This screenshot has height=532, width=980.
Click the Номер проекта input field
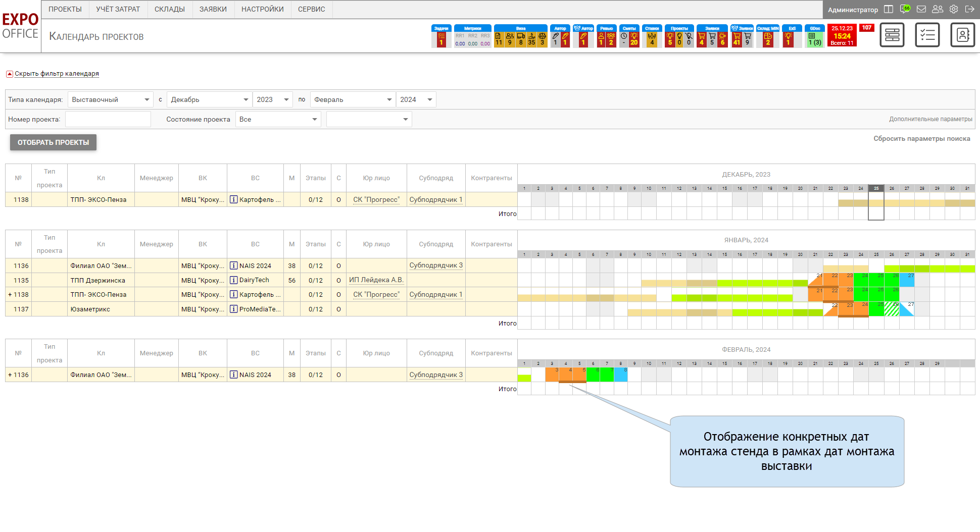pos(108,120)
